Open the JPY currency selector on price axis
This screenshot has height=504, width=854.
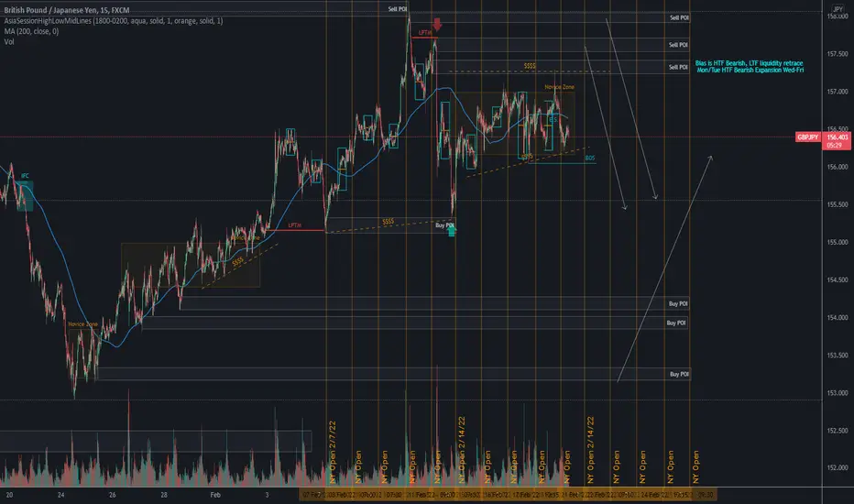pyautogui.click(x=838, y=9)
